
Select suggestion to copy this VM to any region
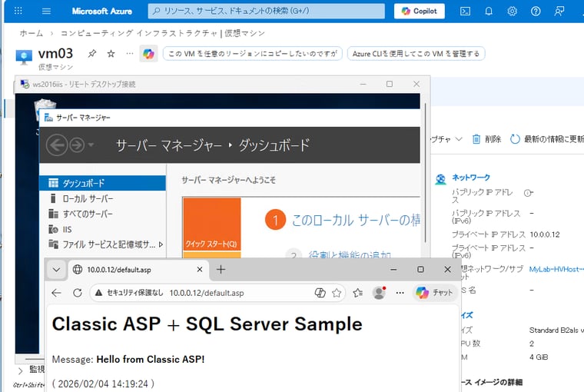coord(253,54)
